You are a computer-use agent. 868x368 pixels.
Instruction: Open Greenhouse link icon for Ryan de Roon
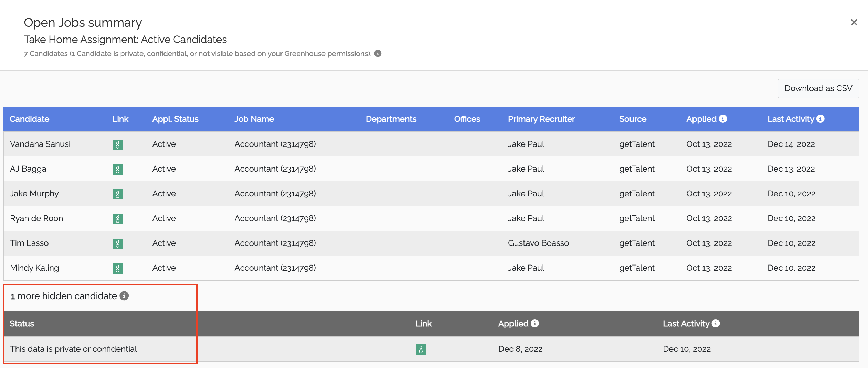coord(117,219)
